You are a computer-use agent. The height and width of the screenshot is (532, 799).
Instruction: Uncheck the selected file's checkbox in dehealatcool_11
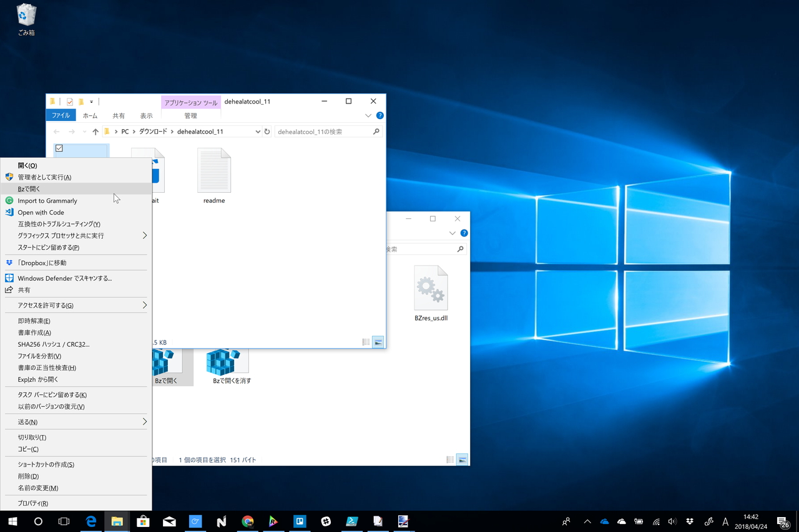click(59, 148)
